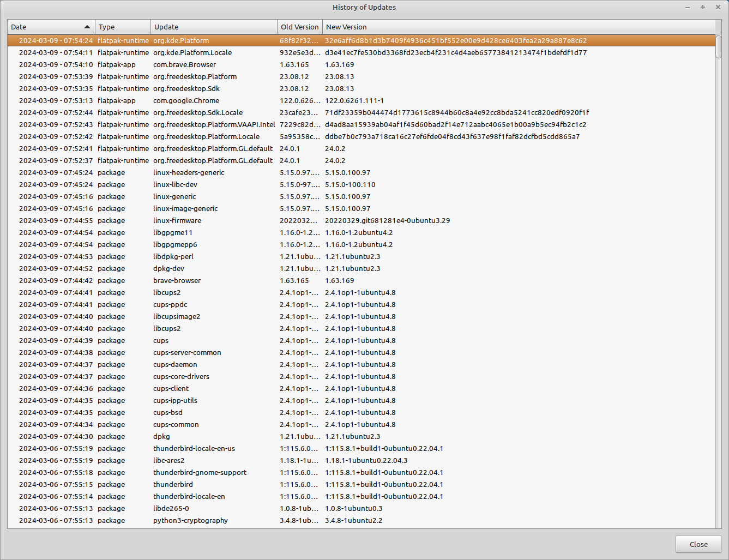Sort by the Update column header
Screen dimensions: 729x560
[214, 27]
